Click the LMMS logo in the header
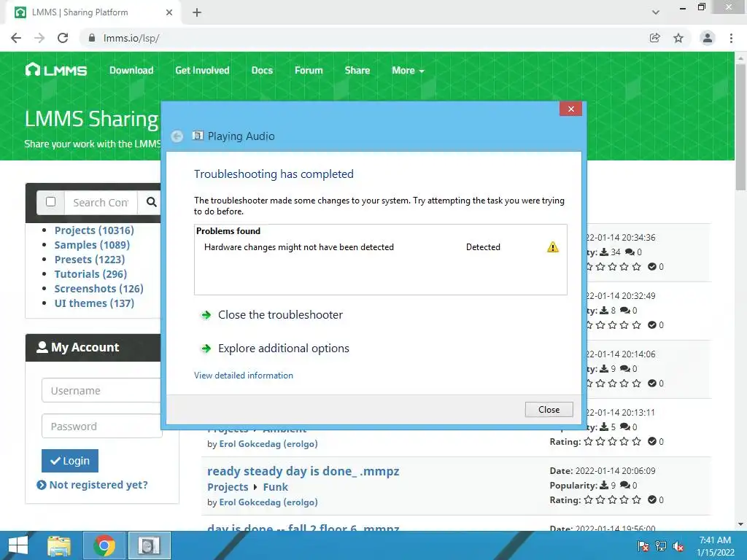 [x=55, y=70]
